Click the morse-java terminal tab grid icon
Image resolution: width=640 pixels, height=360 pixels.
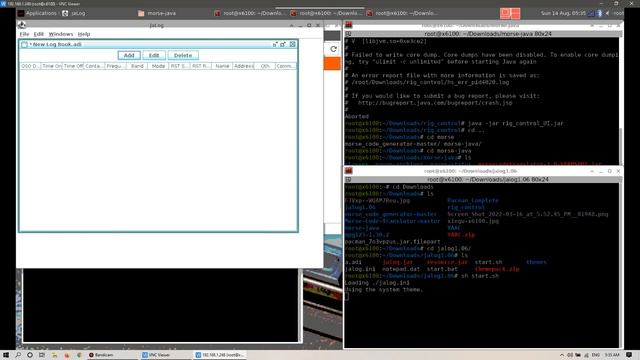pyautogui.click(x=348, y=34)
